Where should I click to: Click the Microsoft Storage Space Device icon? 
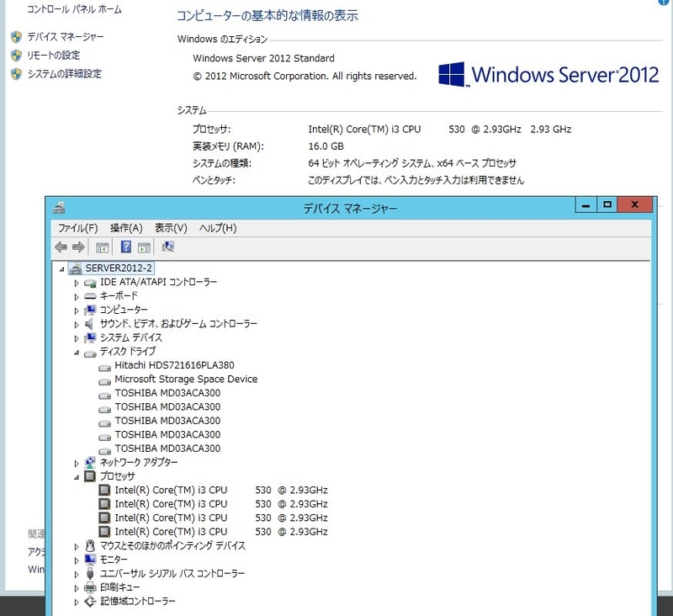104,380
